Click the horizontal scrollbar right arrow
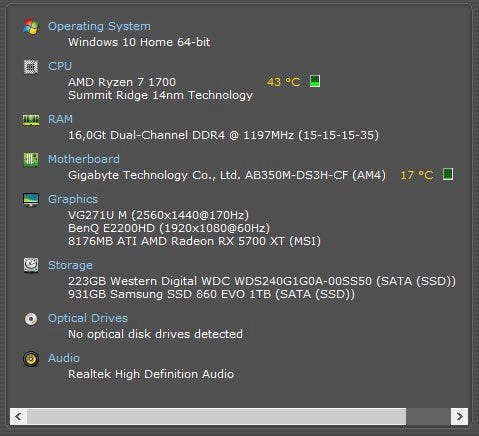Image resolution: width=479 pixels, height=436 pixels. tap(460, 416)
